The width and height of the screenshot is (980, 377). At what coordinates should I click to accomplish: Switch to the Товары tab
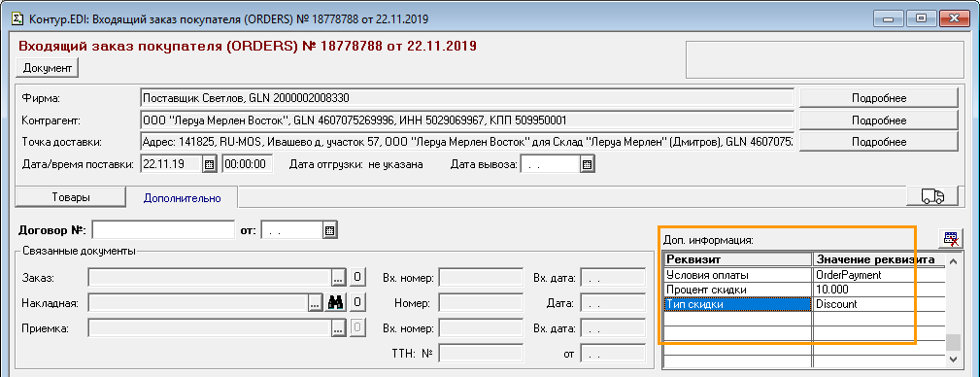(71, 197)
